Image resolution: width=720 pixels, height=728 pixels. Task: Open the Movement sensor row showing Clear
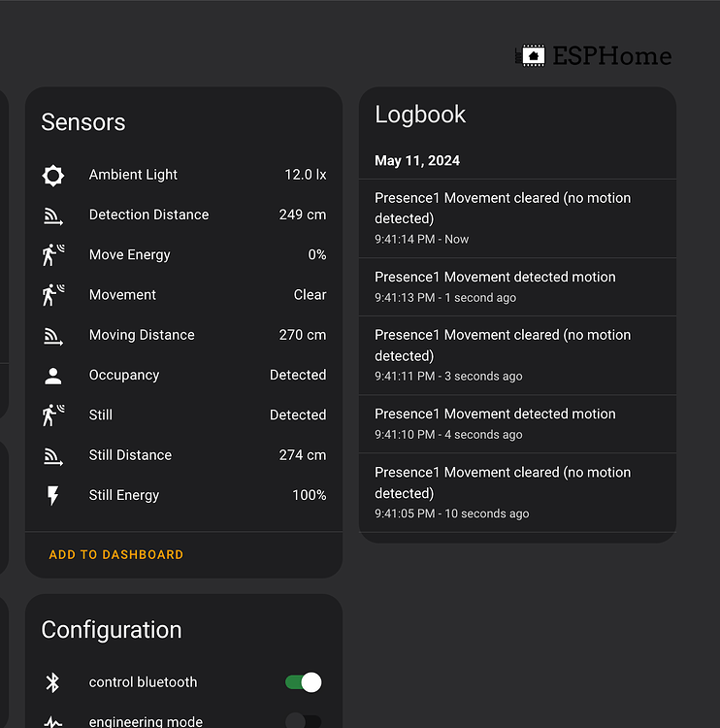(183, 295)
